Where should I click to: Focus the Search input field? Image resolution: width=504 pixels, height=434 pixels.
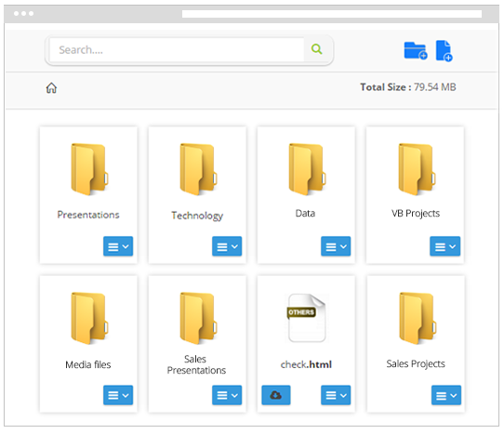click(x=177, y=50)
